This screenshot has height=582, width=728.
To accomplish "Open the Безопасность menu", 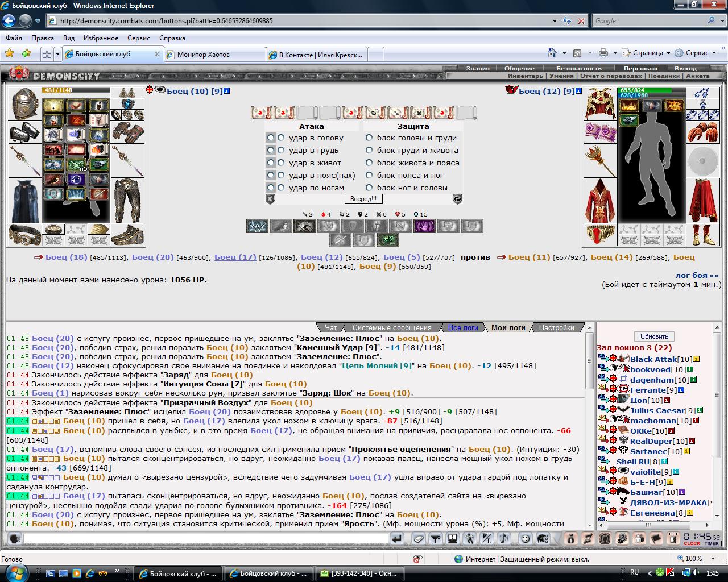I will 578,68.
